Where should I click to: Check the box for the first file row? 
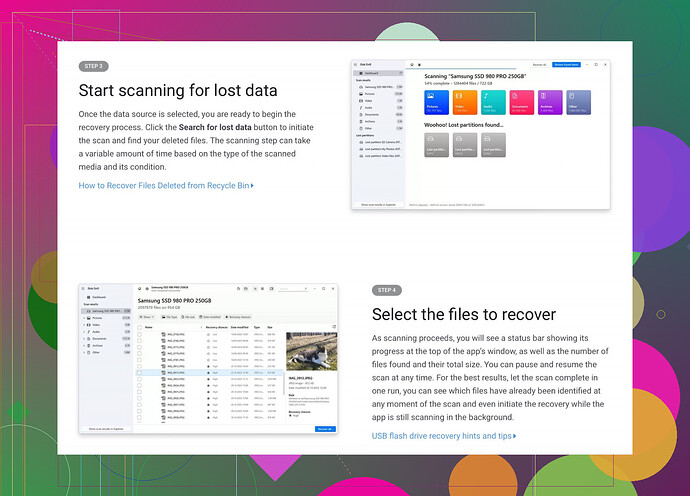pos(139,336)
